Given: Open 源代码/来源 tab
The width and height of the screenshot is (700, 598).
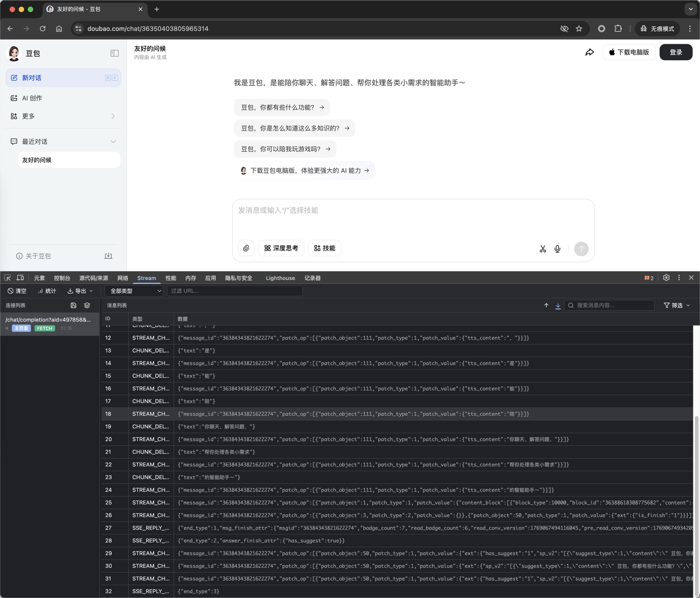Looking at the screenshot, I should point(94,278).
